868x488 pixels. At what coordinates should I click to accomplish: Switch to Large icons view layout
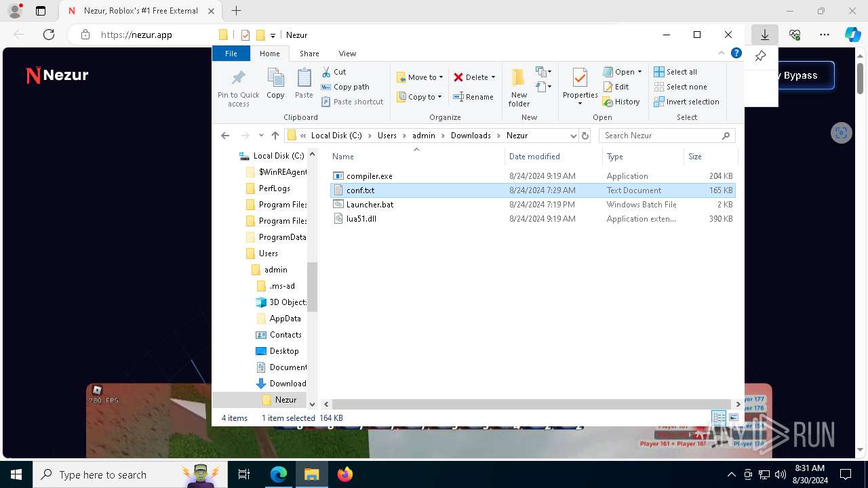tap(733, 418)
